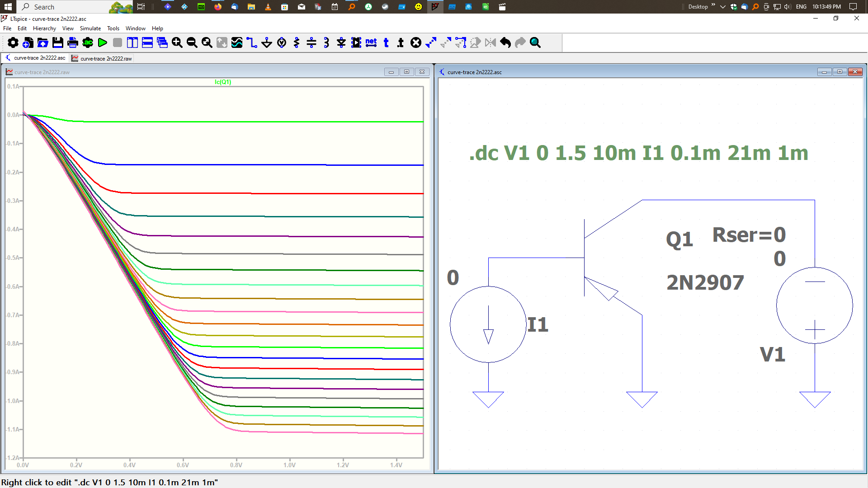Select the Text comment tool

[386, 42]
